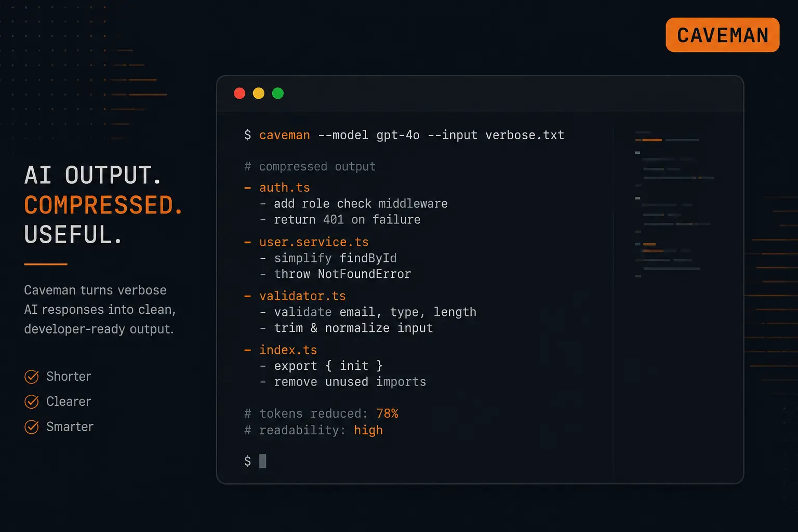Click the orange CAVEMAN badge button
798x532 pixels.
722,35
